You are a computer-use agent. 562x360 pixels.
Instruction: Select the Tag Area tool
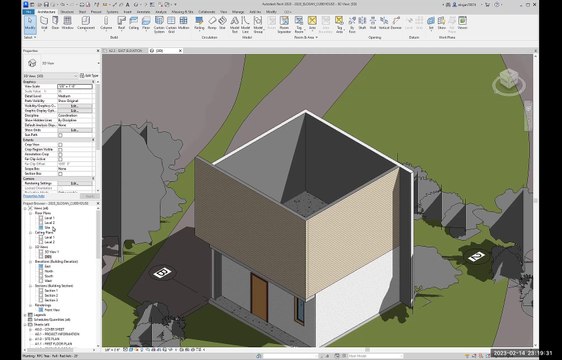(x=339, y=24)
